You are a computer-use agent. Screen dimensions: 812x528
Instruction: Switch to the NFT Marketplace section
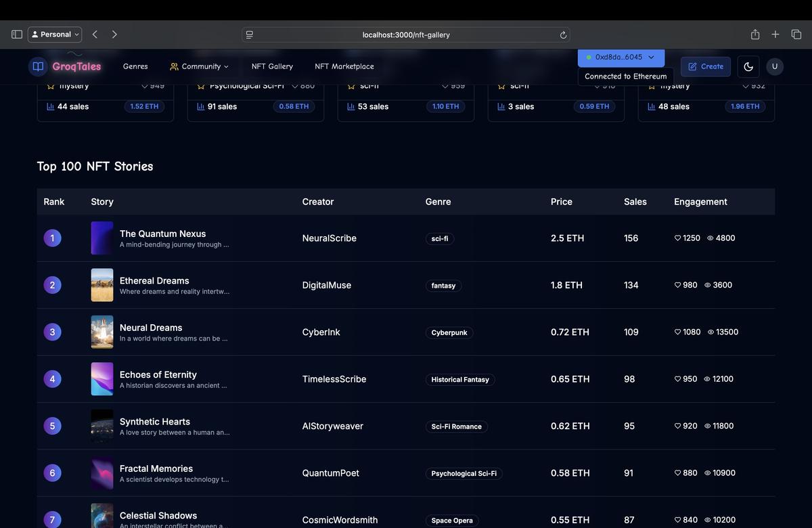click(344, 66)
